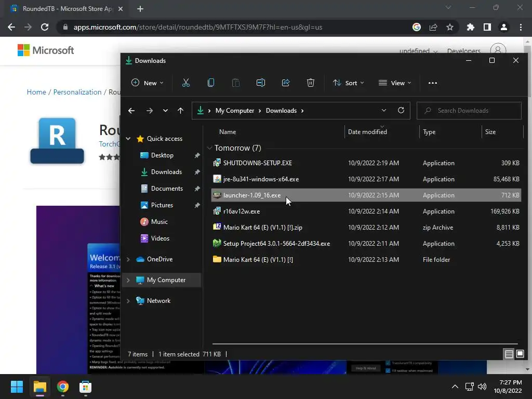Click the Delete trash icon in Explorer
532x399 pixels.
coord(311,83)
